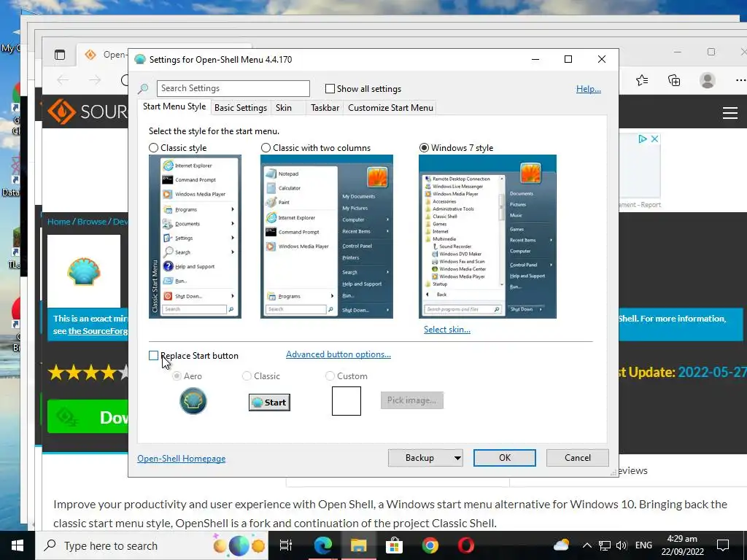Select Classic with two columns radio button

tap(266, 148)
